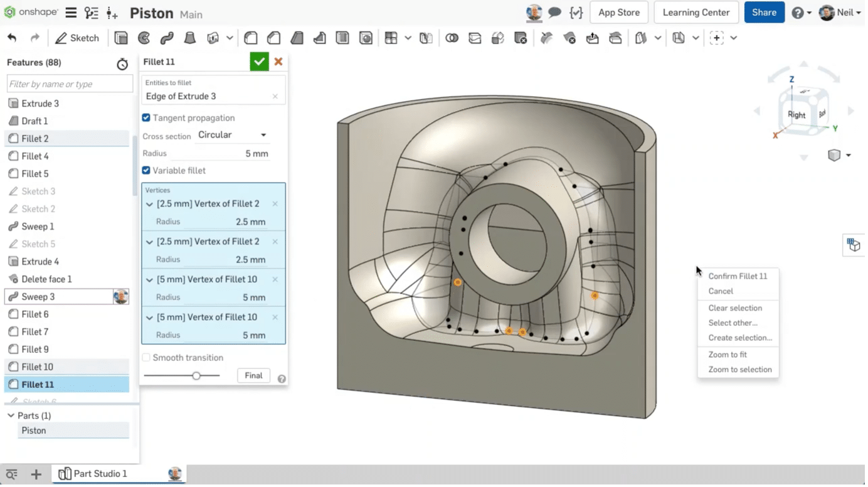
Task: Select the Shell tool
Action: (342, 38)
